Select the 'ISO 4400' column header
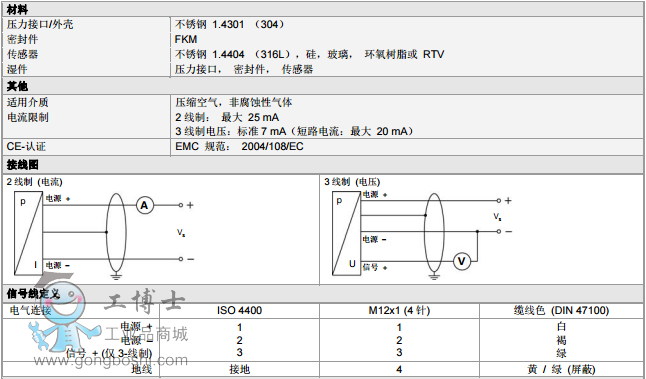The width and height of the screenshot is (646, 379). 239,310
